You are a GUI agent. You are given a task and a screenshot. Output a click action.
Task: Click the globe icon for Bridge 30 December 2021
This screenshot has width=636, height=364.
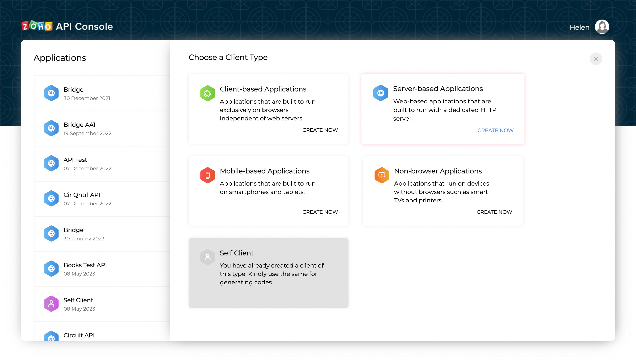tap(51, 93)
